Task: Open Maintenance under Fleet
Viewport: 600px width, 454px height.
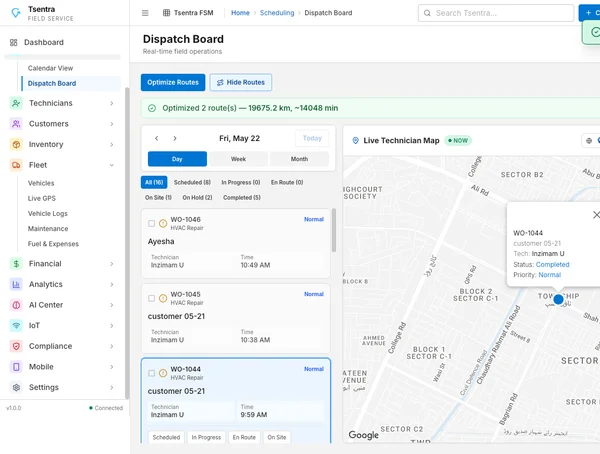Action: (x=48, y=229)
